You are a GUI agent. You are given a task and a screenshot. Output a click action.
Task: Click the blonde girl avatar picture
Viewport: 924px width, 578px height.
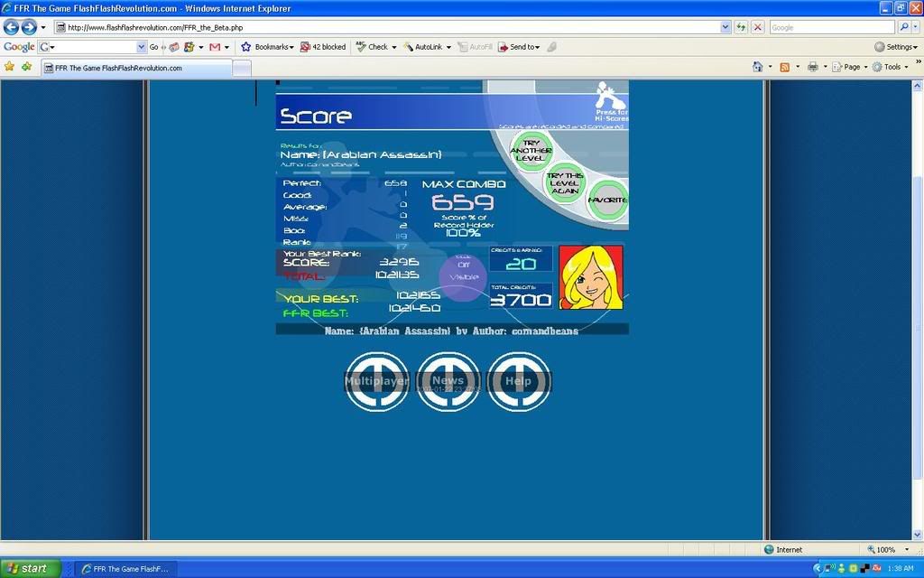point(591,276)
